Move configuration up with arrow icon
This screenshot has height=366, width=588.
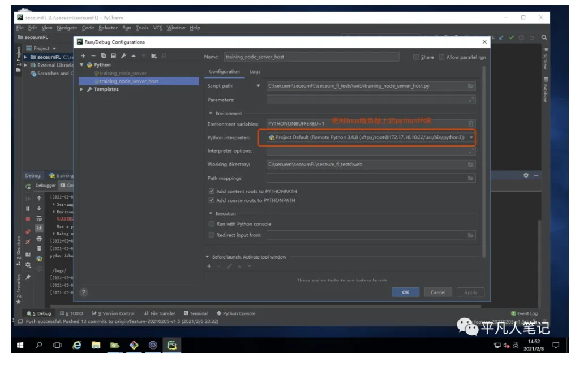pyautogui.click(x=134, y=56)
